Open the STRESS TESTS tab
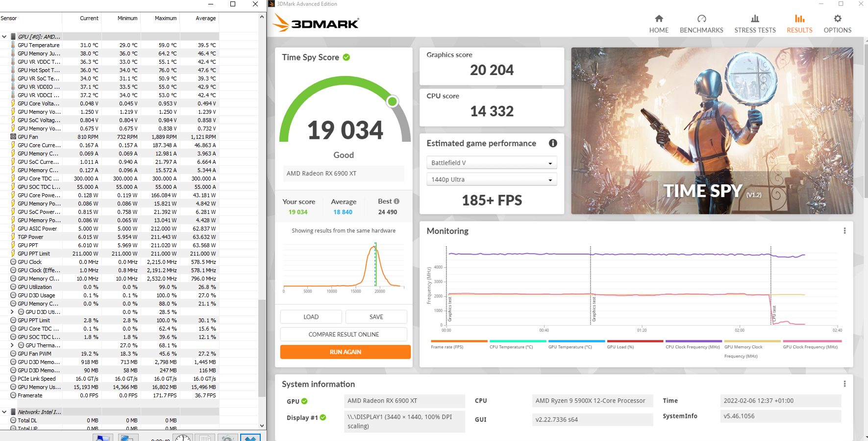This screenshot has width=868, height=441. point(755,24)
